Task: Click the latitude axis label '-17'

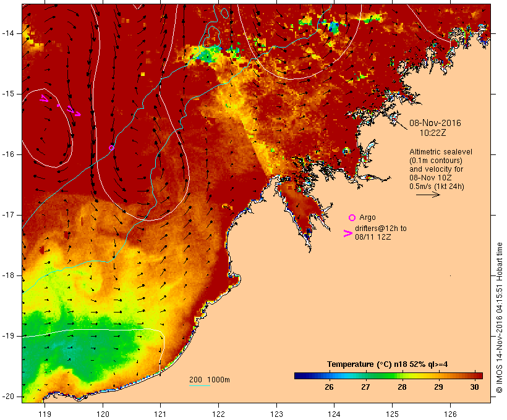Action: 8,215
